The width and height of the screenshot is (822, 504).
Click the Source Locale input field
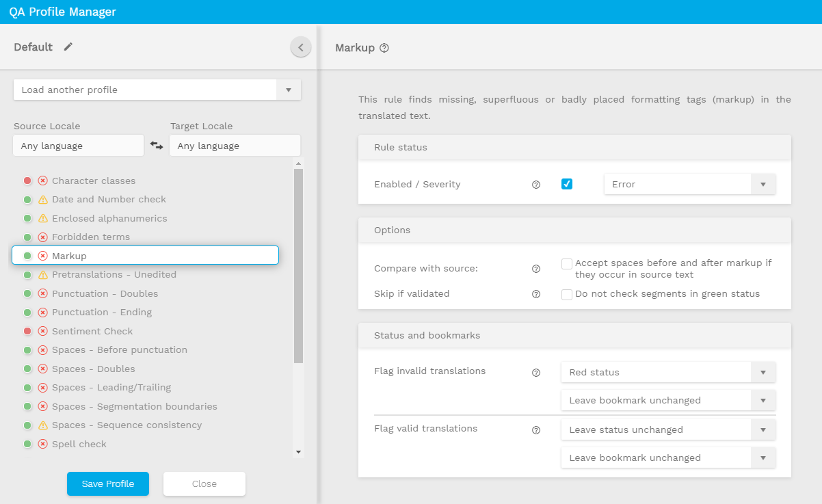coord(78,146)
